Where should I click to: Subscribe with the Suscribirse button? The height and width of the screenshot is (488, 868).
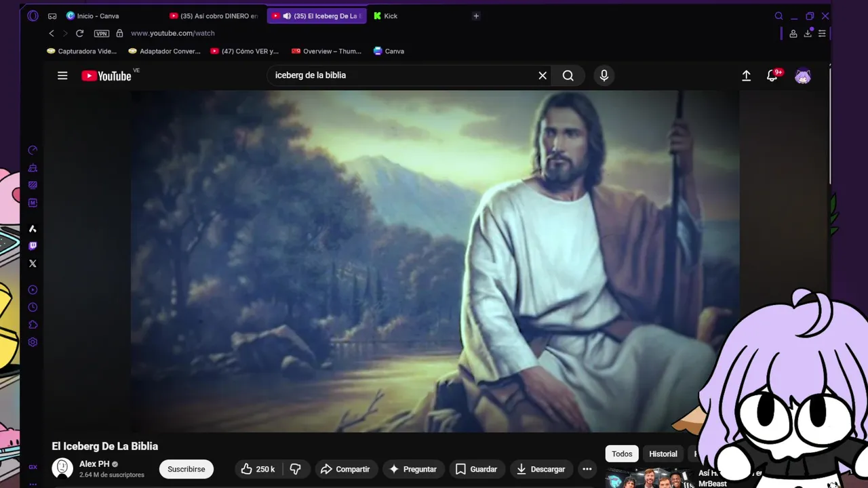[186, 469]
